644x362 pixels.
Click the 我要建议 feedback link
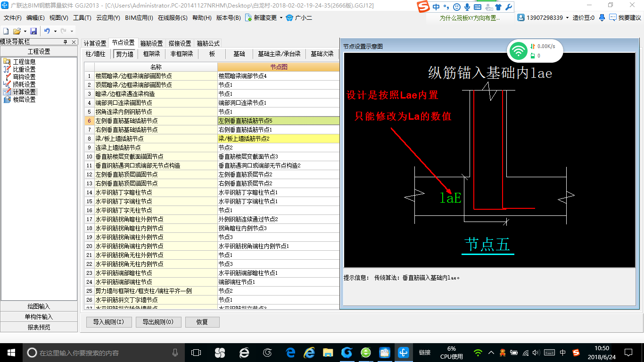tap(629, 17)
